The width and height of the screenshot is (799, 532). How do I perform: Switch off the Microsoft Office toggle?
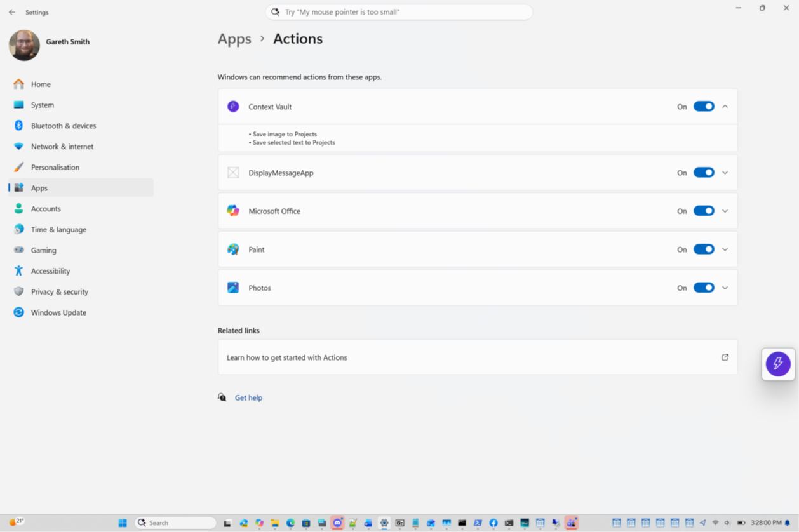(x=704, y=211)
